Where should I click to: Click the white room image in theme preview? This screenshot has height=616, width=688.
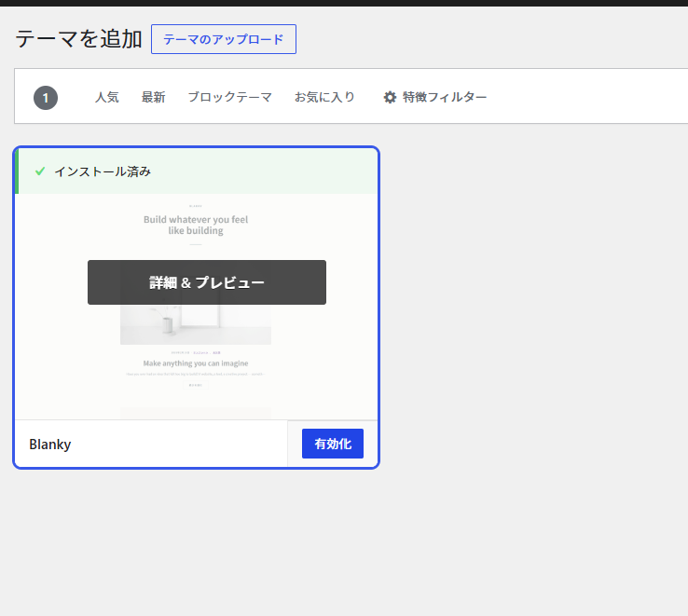[196, 326]
